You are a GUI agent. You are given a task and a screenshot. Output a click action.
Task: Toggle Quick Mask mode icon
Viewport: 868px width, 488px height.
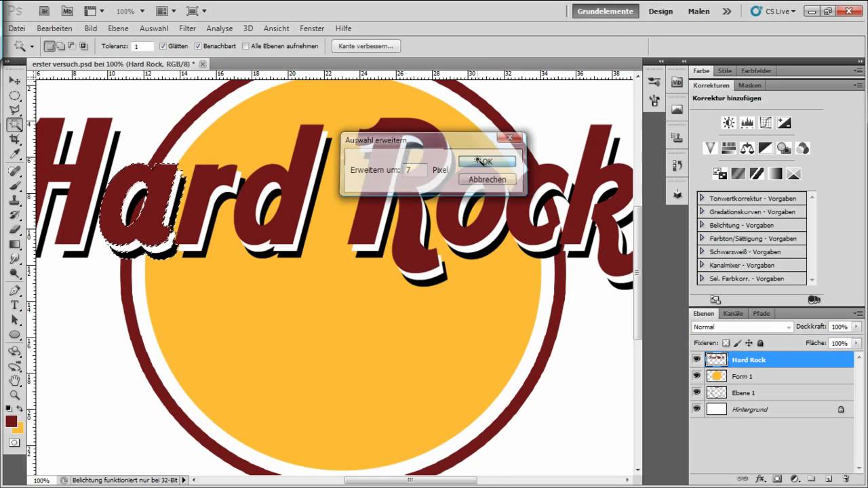(14, 443)
